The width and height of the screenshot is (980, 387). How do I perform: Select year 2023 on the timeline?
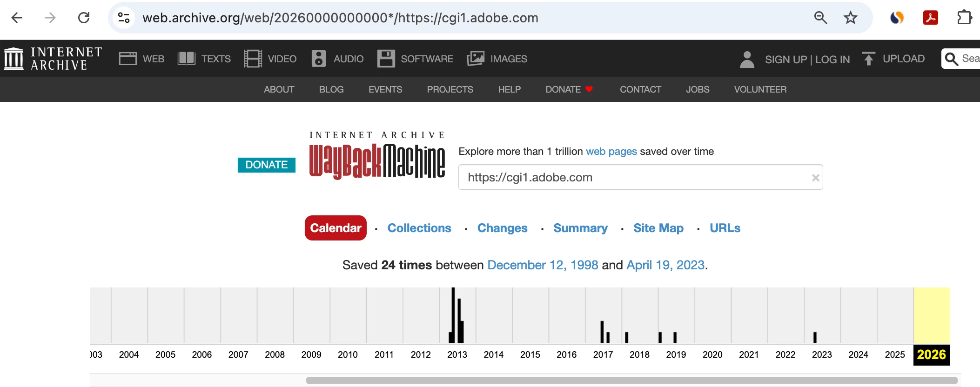pyautogui.click(x=822, y=354)
